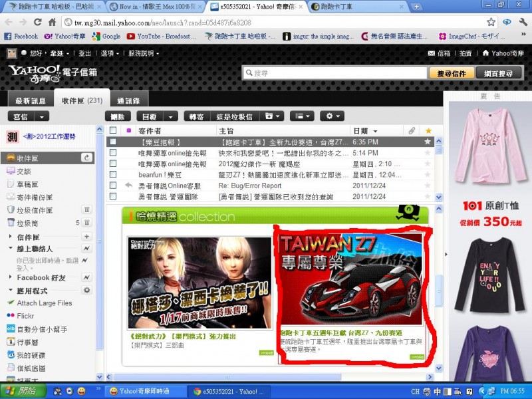Toggle the select-all checkbox in the mail header

113,130
